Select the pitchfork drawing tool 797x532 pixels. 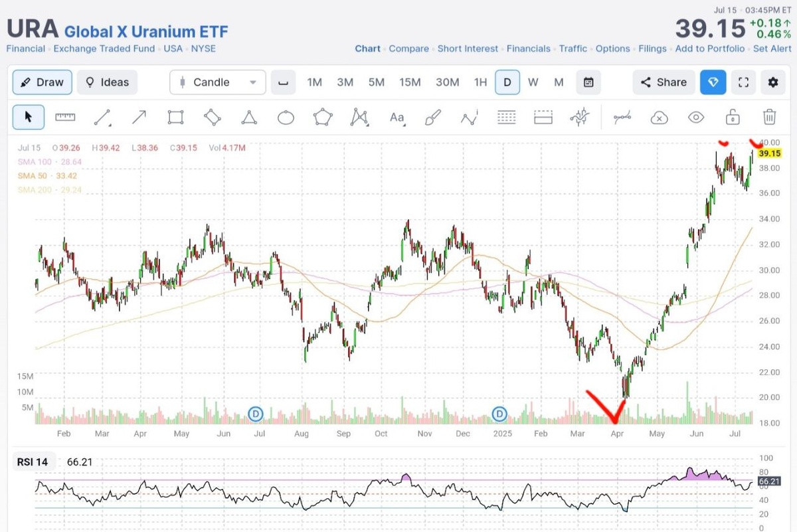coord(580,118)
